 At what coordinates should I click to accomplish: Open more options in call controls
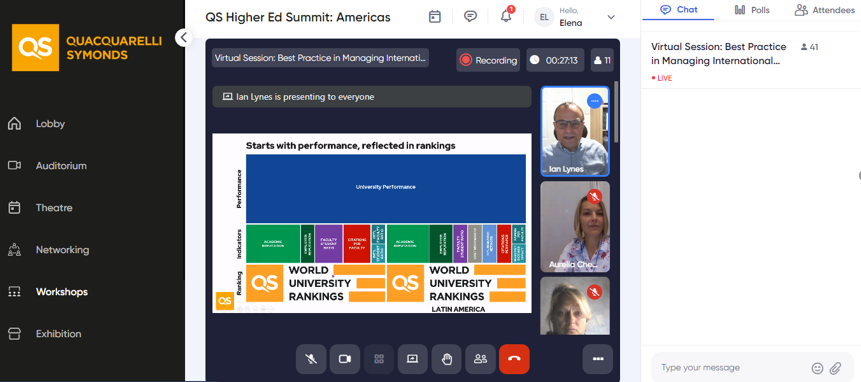[x=598, y=359]
